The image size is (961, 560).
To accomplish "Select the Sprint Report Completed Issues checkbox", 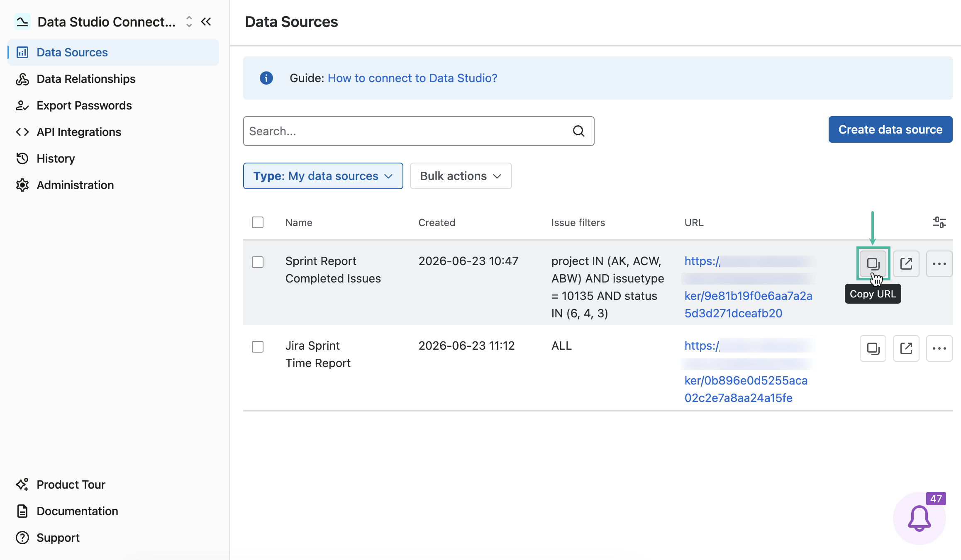I will click(x=258, y=262).
